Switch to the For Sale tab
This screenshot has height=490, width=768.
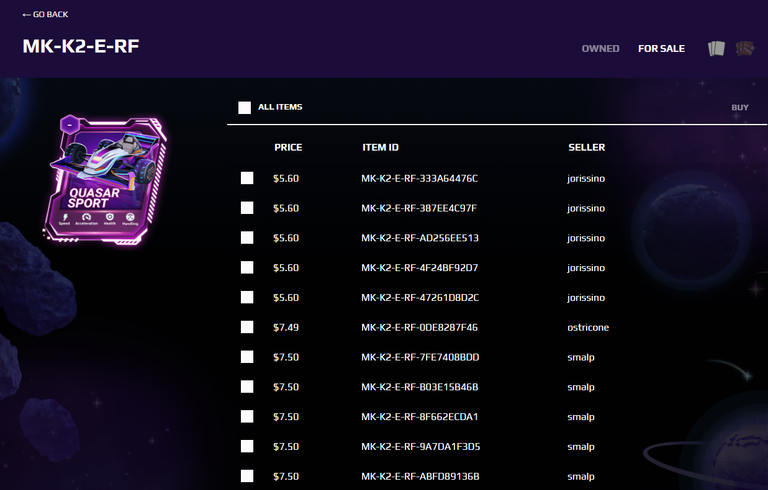[x=661, y=48]
